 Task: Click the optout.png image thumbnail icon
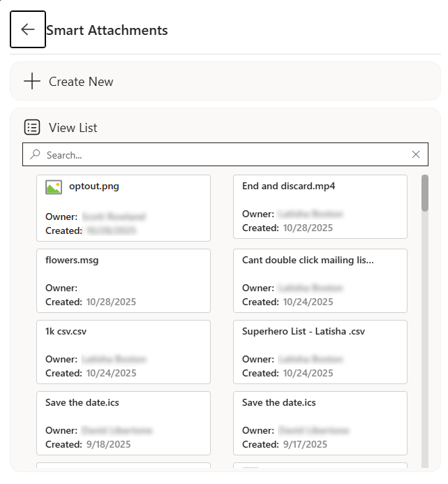54,187
